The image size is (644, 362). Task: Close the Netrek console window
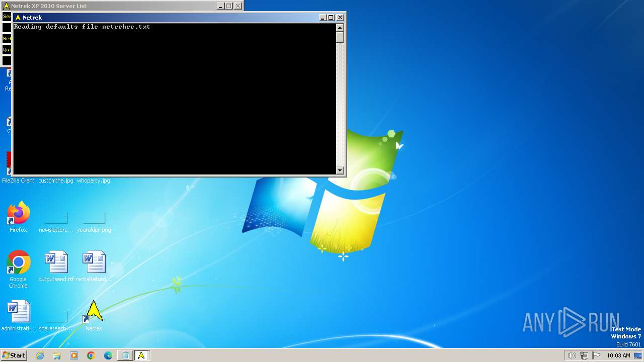340,18
